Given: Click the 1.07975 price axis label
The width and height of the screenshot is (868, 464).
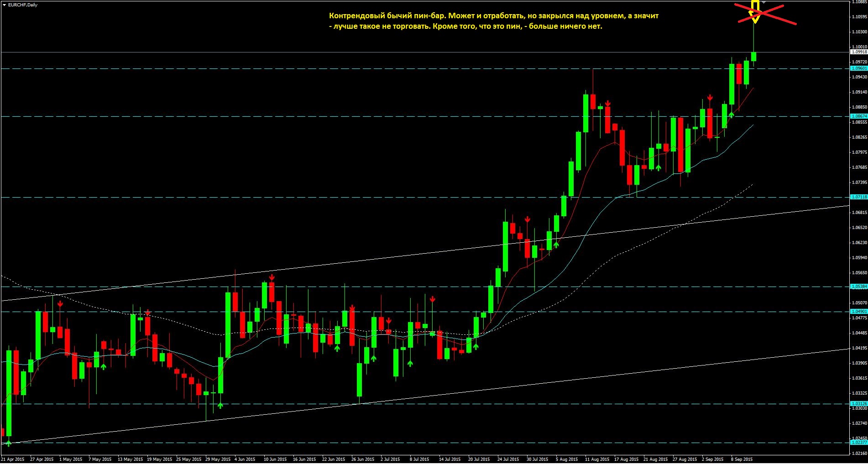Looking at the screenshot, I should point(859,152).
